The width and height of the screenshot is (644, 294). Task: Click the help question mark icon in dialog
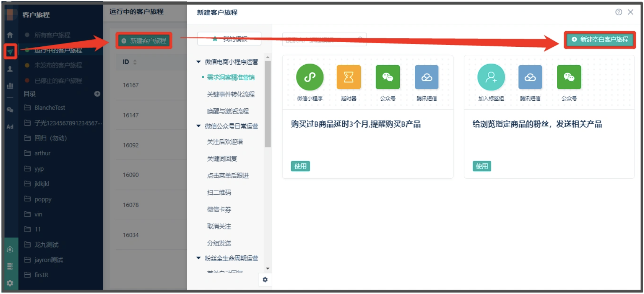click(x=618, y=12)
